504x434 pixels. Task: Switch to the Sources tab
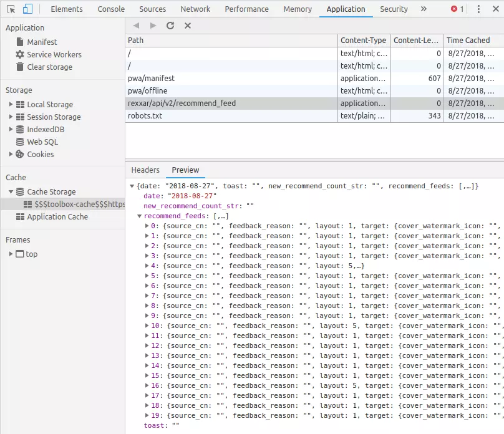coord(152,9)
